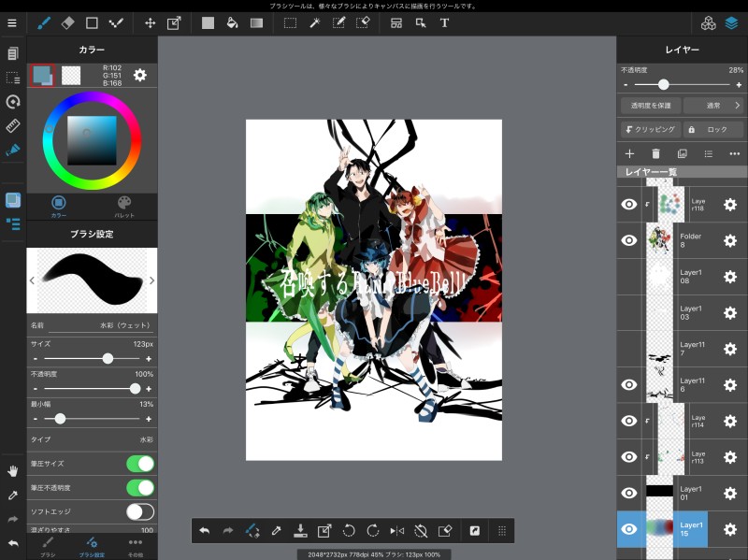Select the Gradient tool
This screenshot has width=748, height=560.
pos(256,22)
